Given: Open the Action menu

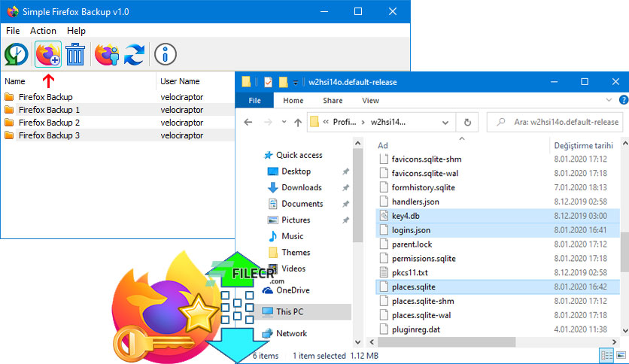Looking at the screenshot, I should [43, 31].
